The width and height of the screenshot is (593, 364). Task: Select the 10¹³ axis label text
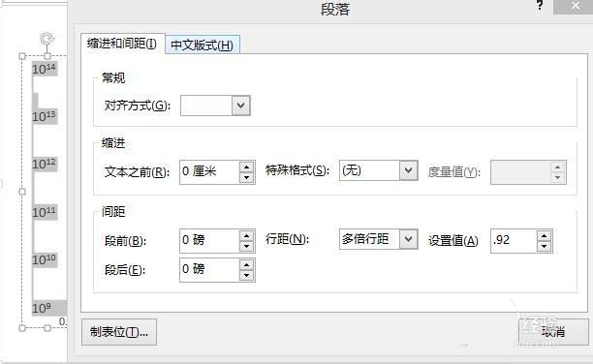point(44,116)
